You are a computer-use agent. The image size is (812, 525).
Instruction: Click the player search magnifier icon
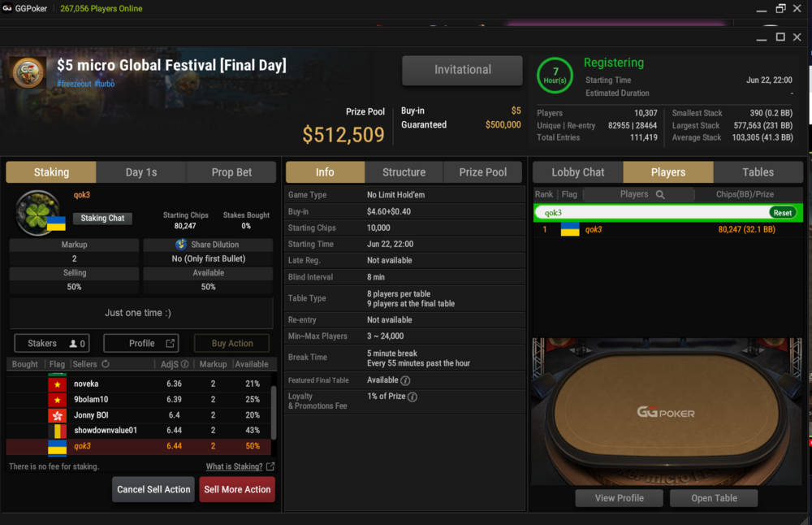(x=660, y=194)
